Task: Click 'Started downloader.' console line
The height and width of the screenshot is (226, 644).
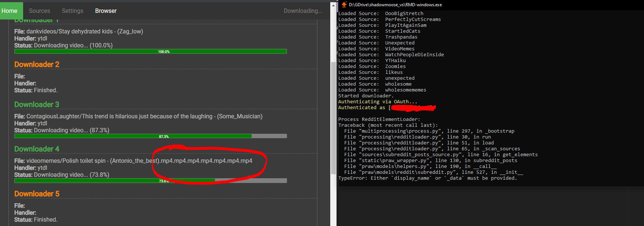Action: click(366, 96)
